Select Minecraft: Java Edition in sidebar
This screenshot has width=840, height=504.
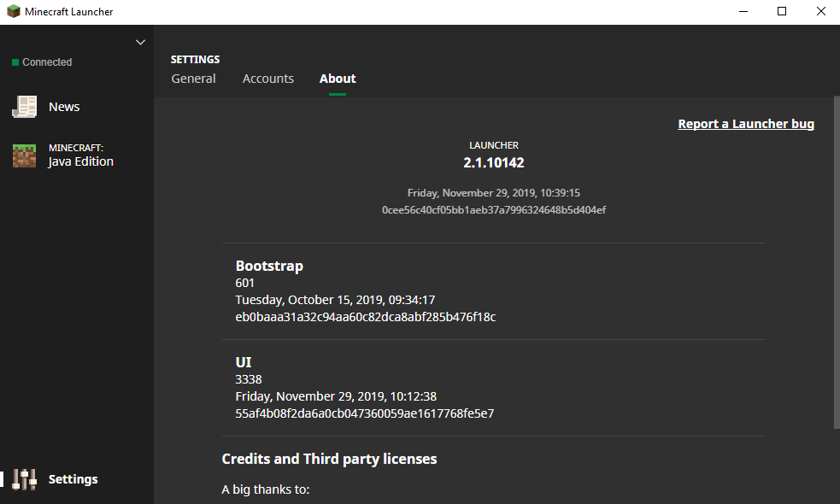tap(80, 155)
